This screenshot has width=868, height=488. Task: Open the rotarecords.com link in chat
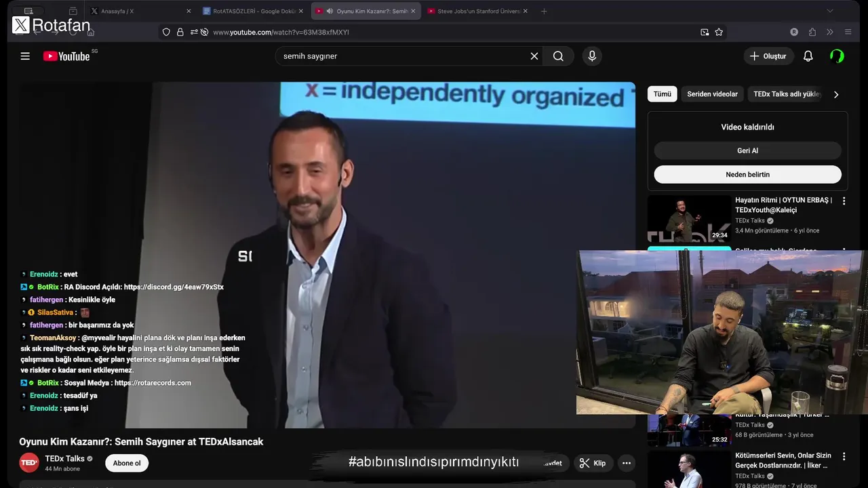tap(153, 383)
